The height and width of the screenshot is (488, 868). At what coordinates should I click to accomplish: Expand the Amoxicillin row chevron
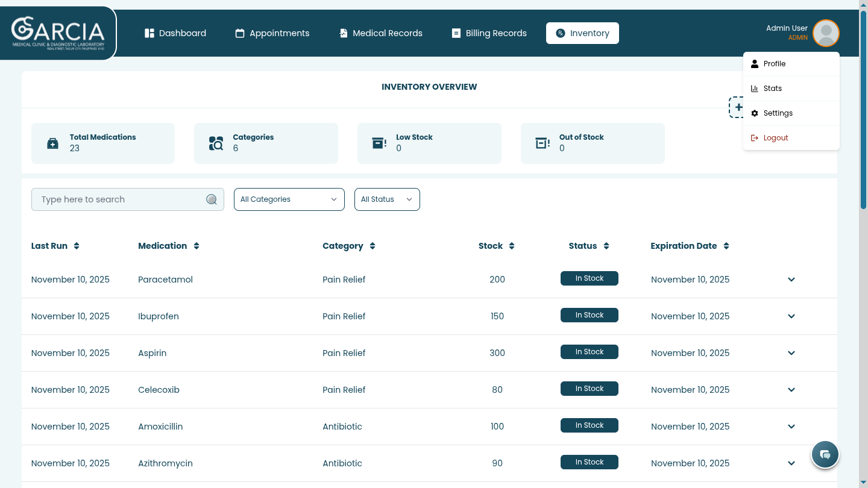[x=791, y=427]
